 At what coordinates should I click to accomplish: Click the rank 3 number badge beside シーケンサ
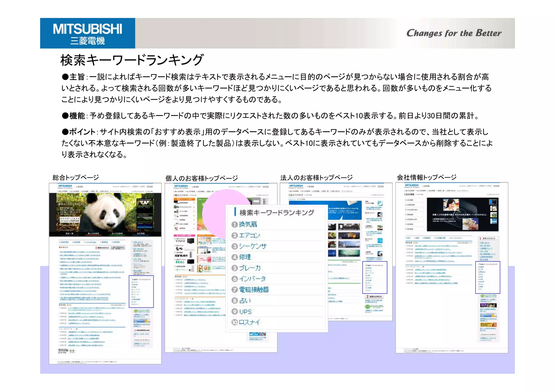[x=234, y=246]
